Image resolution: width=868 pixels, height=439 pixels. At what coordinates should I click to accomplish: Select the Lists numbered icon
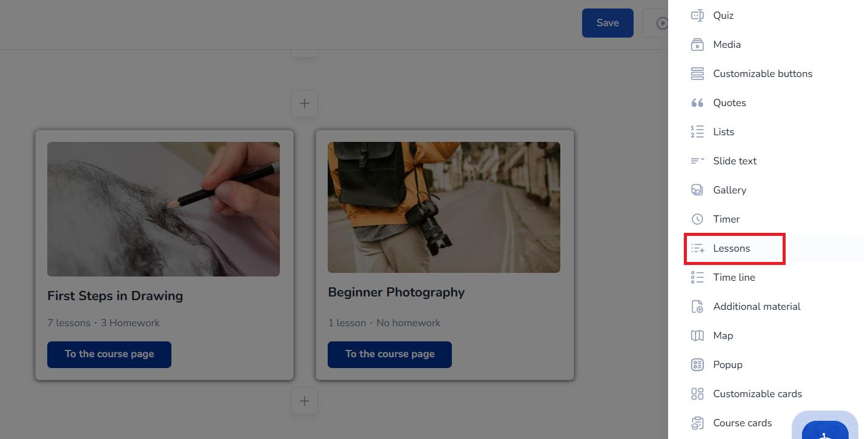[x=697, y=132]
